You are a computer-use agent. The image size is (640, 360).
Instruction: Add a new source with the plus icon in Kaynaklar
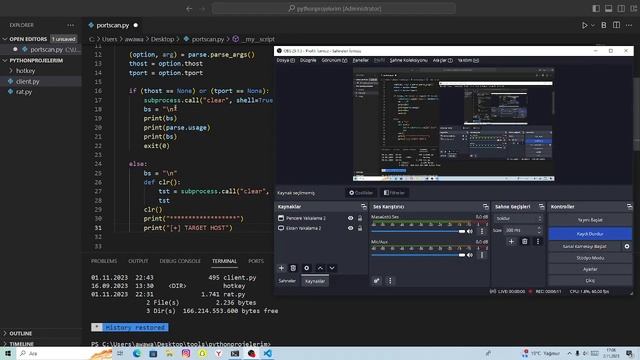click(281, 268)
